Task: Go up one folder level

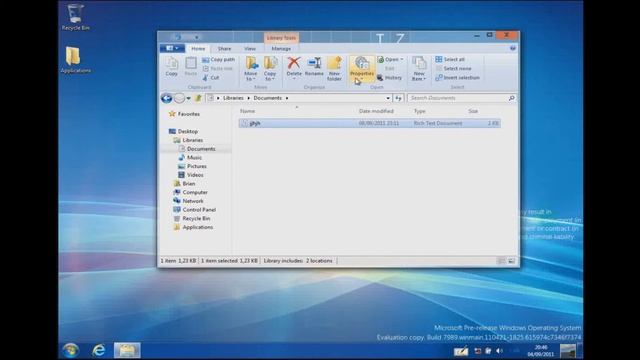Action: 198,98
